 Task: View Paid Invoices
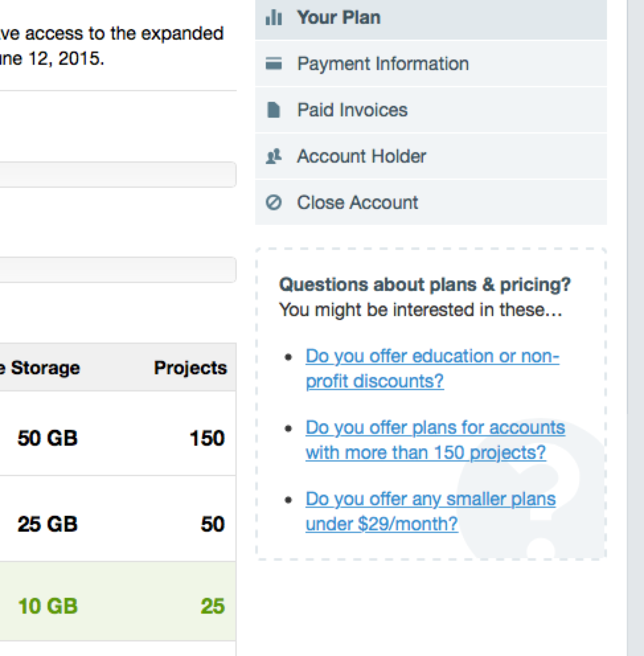(x=431, y=110)
